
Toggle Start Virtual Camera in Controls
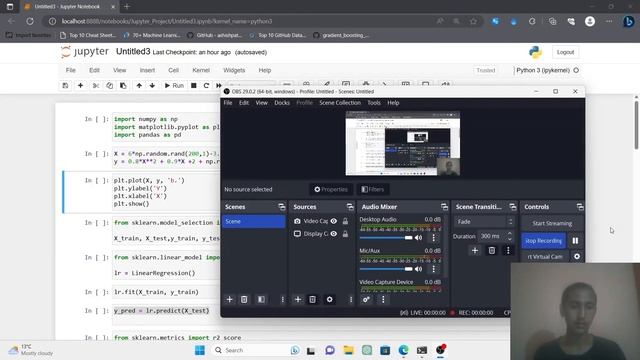tap(545, 257)
